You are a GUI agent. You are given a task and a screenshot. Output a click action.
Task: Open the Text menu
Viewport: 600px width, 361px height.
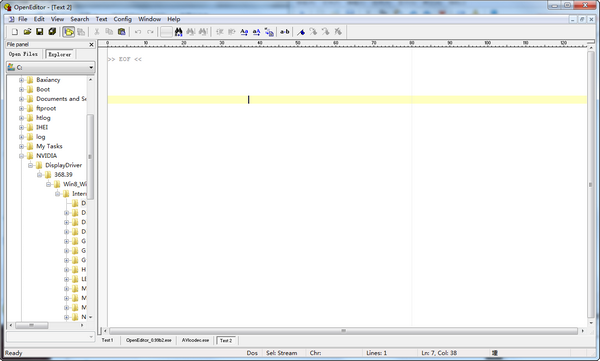click(x=101, y=19)
